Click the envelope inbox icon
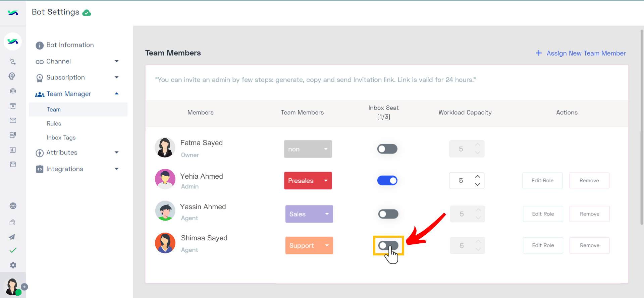 point(13,120)
